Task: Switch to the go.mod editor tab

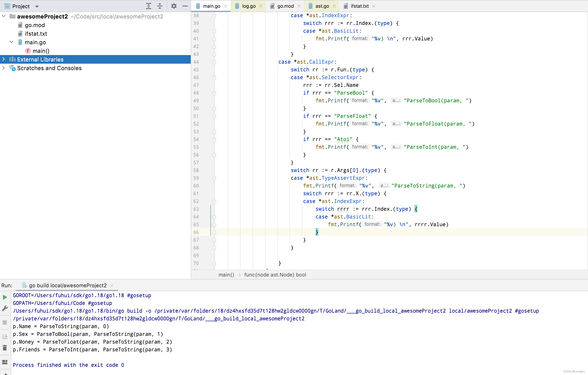Action: coord(285,6)
